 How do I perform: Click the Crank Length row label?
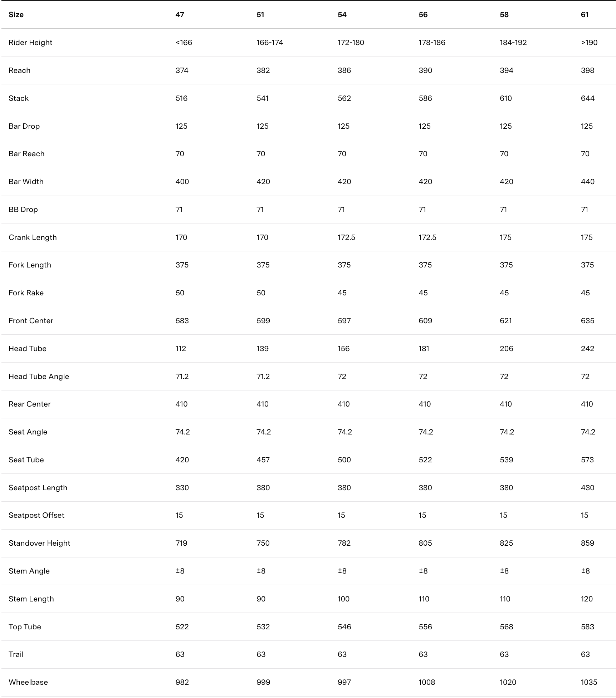click(x=33, y=237)
